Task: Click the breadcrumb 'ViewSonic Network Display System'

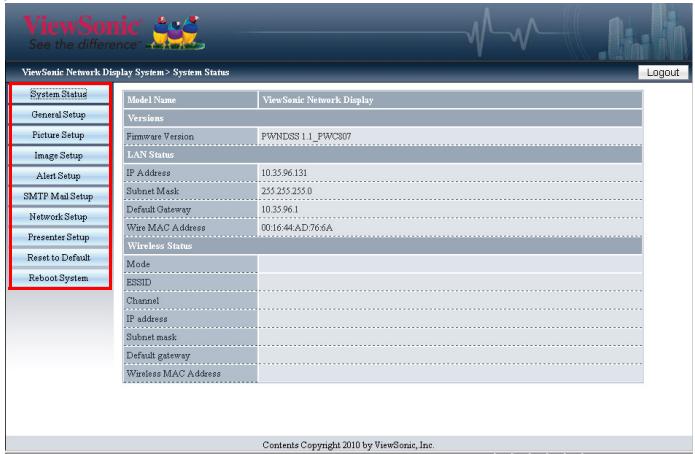Action: [93, 72]
